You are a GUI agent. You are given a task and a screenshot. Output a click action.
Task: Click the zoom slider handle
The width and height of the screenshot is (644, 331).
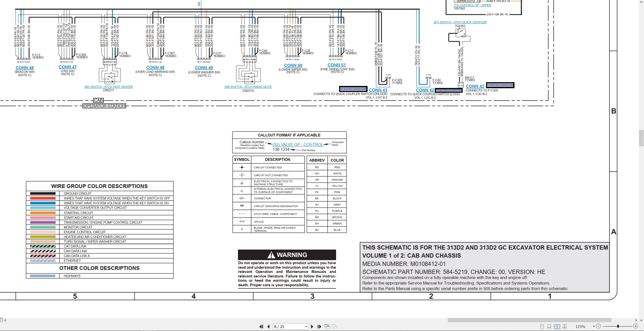618,326
